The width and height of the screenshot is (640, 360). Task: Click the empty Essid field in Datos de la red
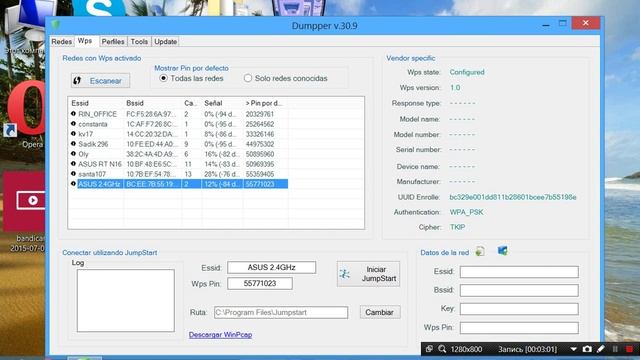click(519, 272)
